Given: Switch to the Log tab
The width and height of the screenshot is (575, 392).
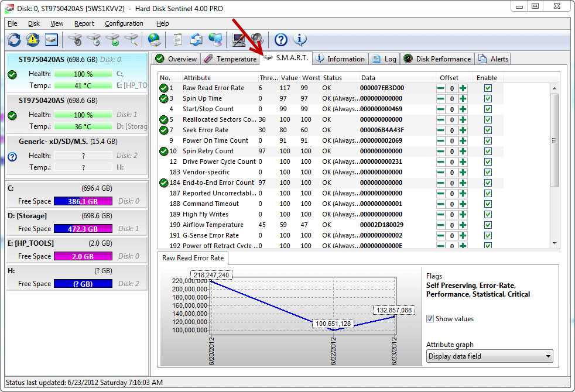Looking at the screenshot, I should 384,59.
